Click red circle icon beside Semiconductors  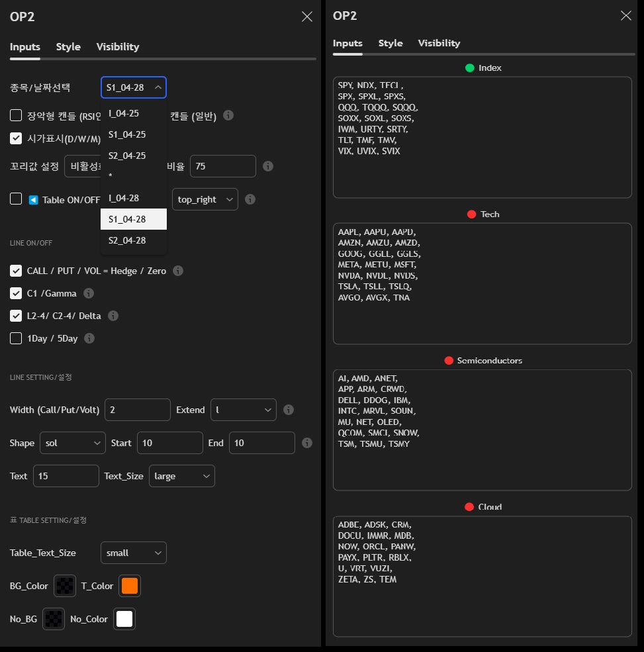(x=449, y=361)
